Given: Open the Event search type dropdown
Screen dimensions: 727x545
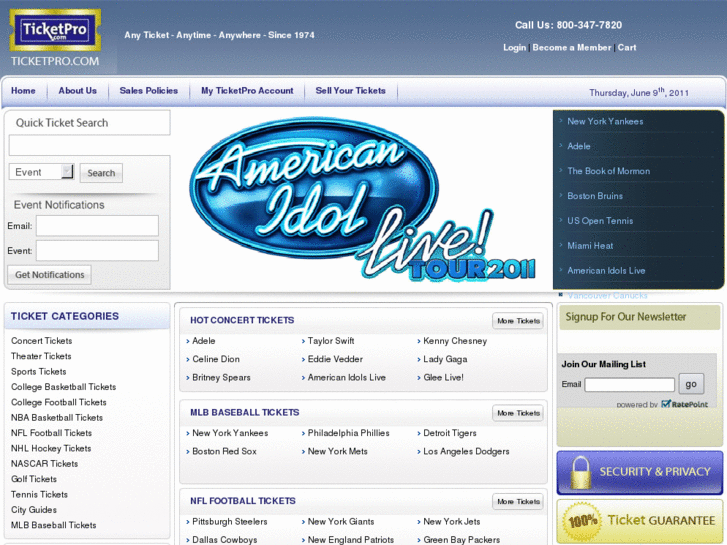Looking at the screenshot, I should pyautogui.click(x=41, y=172).
